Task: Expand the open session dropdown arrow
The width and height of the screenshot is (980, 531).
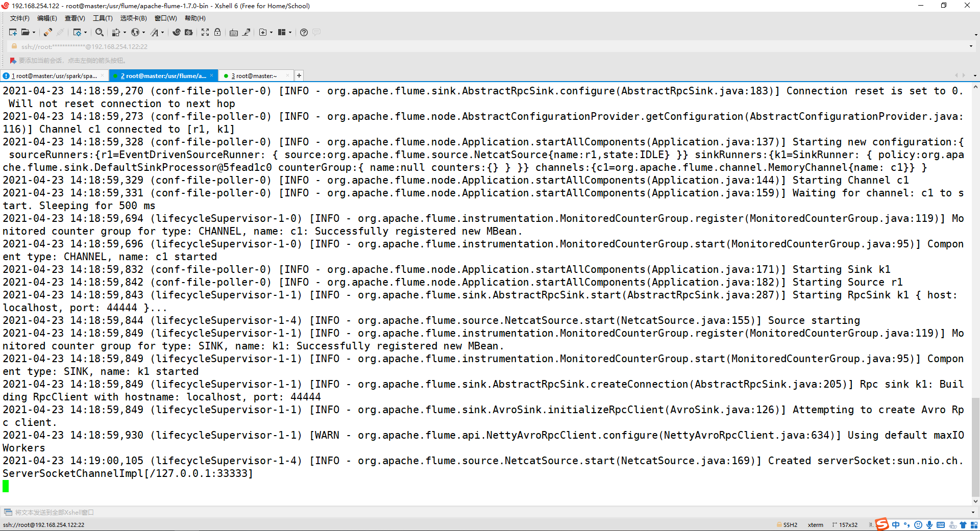Action: click(34, 32)
